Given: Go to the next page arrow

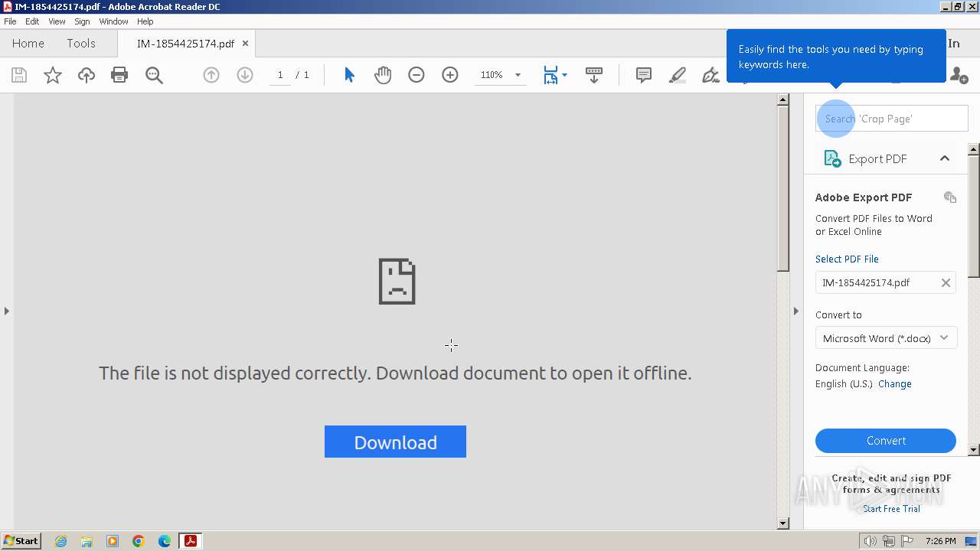Looking at the screenshot, I should [245, 75].
